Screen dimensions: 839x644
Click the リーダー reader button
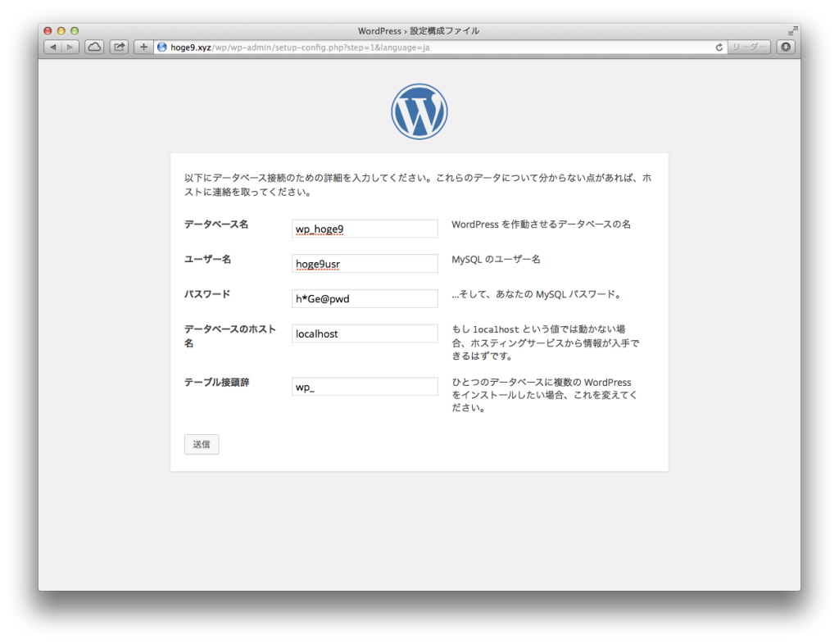pos(749,47)
